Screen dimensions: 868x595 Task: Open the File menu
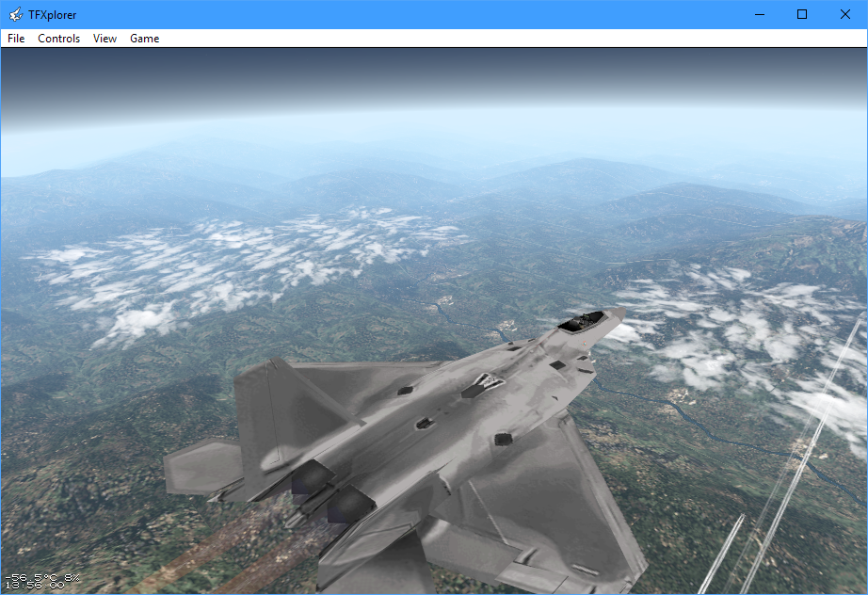[x=16, y=39]
